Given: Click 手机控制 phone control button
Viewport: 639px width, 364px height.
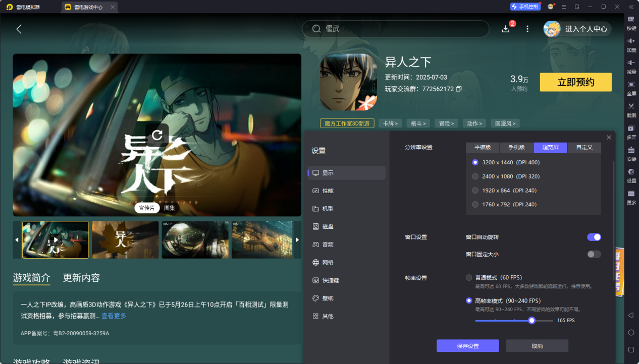Looking at the screenshot, I should [x=525, y=7].
